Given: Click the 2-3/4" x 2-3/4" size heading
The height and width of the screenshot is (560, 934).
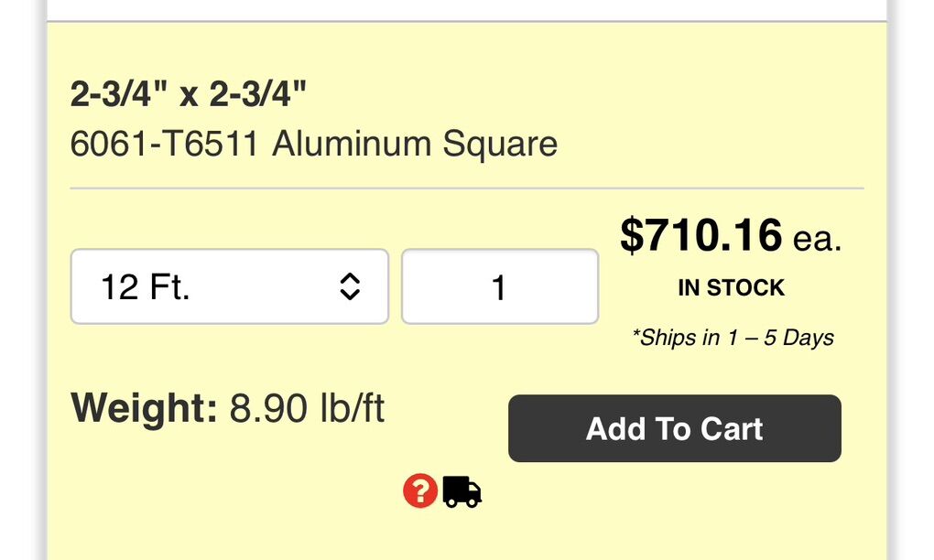Looking at the screenshot, I should tap(189, 95).
